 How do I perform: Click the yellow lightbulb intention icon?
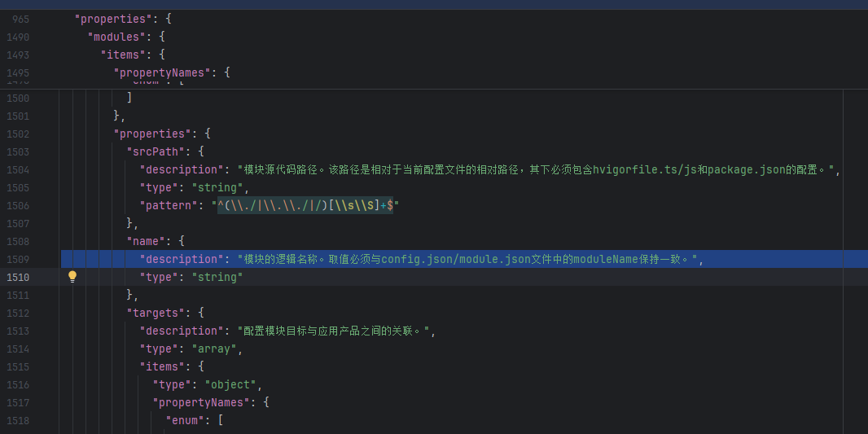[72, 277]
